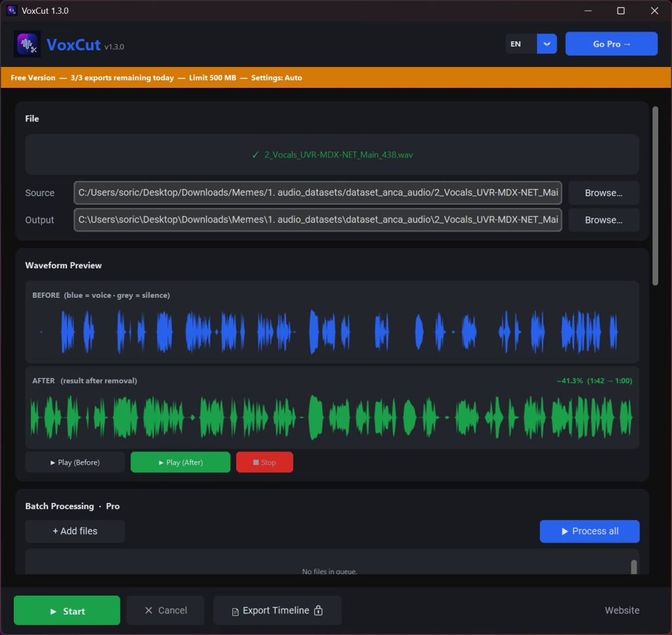672x635 pixels.
Task: Click the Free Version banner text
Action: [33, 77]
